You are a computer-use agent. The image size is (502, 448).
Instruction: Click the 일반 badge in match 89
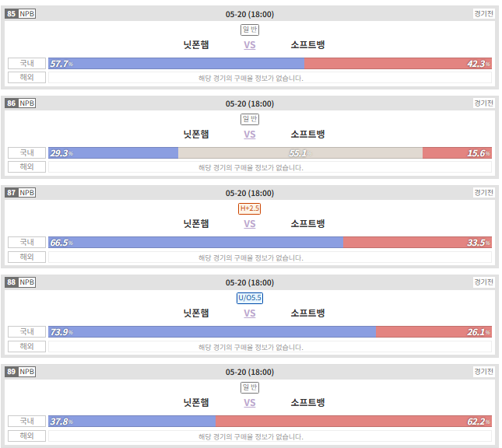[x=250, y=387]
